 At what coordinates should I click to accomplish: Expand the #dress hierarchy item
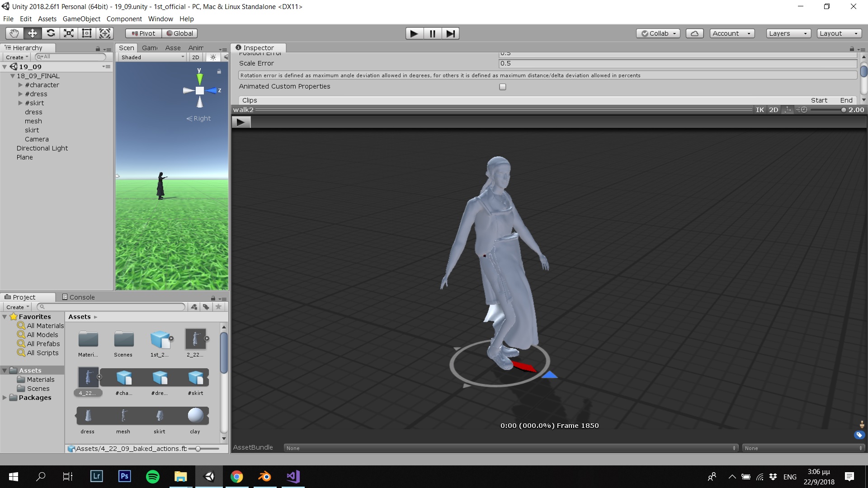[20, 94]
